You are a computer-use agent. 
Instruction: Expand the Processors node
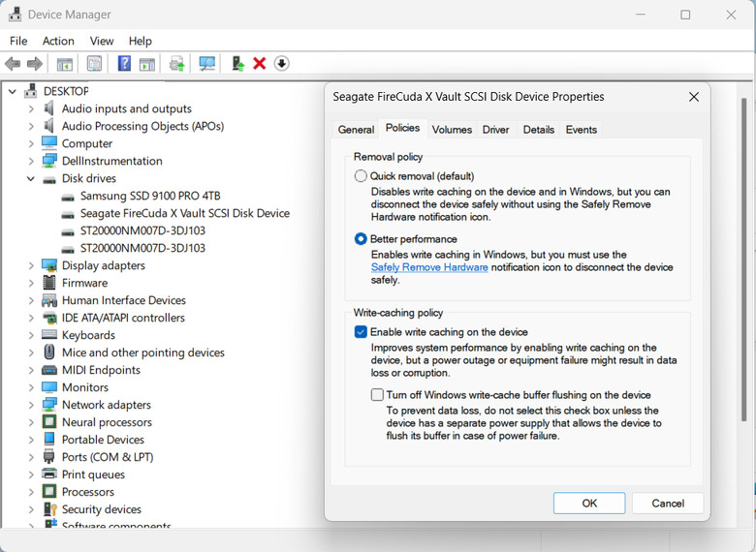click(x=31, y=492)
